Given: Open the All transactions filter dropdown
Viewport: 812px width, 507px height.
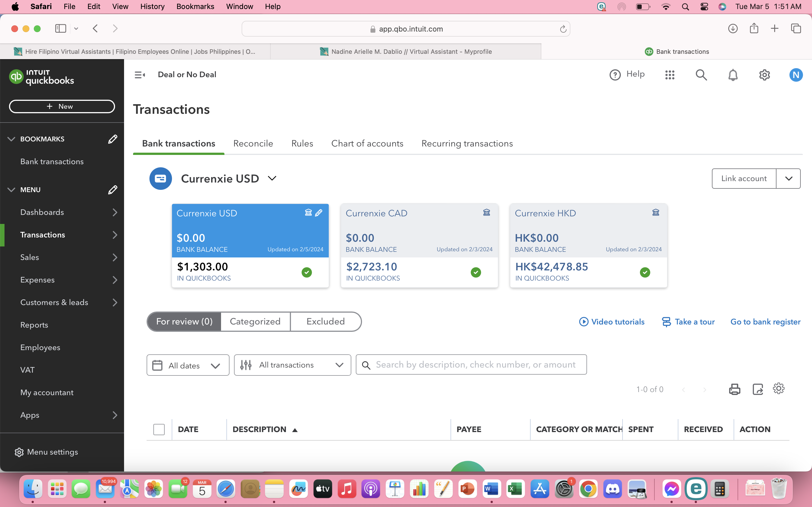Looking at the screenshot, I should tap(292, 365).
